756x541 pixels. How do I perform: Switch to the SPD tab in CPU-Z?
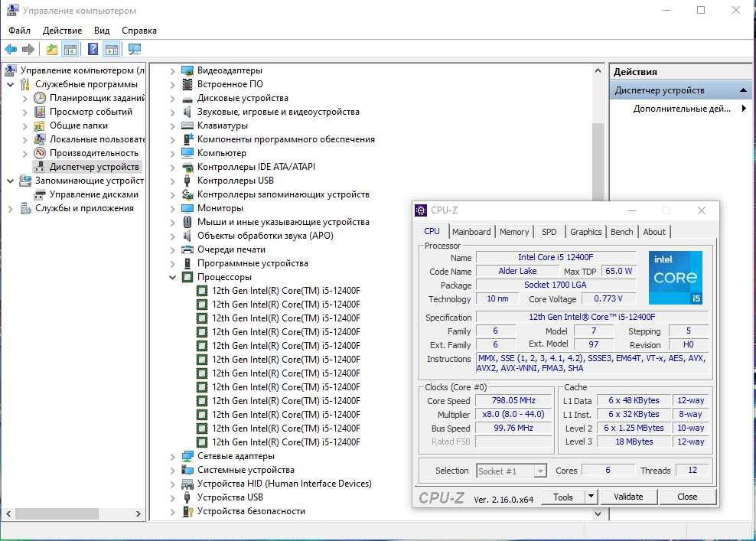coord(549,232)
